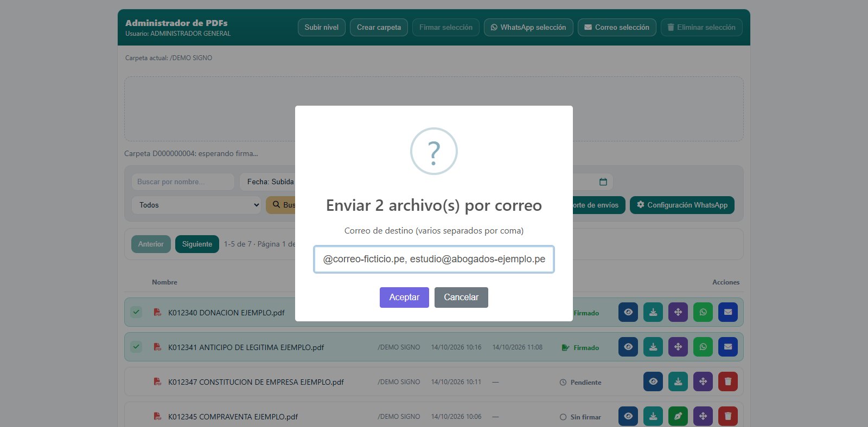Delete the K012345 COMPRAVENTA EJEMPLO file
The image size is (868, 427).
coord(728,416)
